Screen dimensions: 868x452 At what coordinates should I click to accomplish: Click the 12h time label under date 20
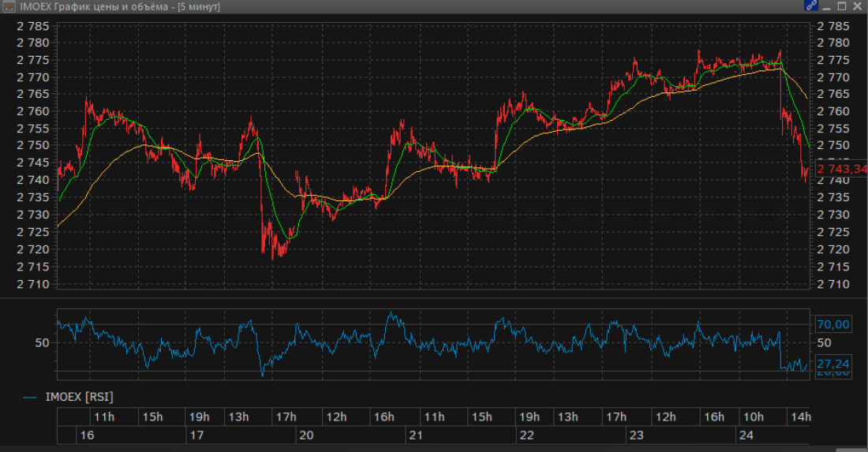[x=336, y=417]
